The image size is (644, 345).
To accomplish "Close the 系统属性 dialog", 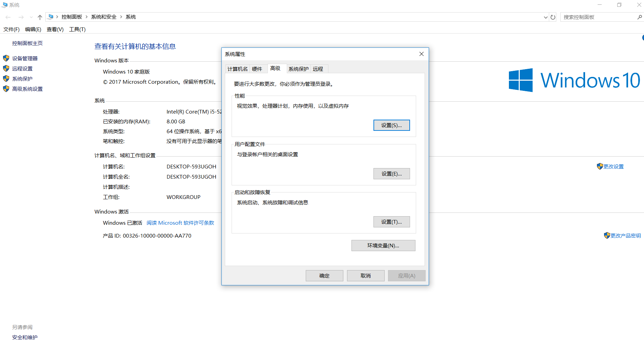I will click(422, 54).
